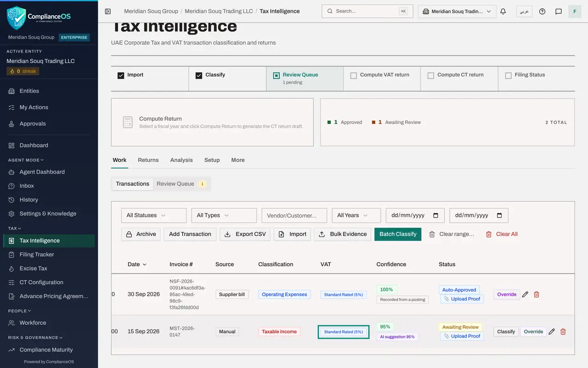
Task: Export transactions with Export CSV
Action: tap(245, 234)
